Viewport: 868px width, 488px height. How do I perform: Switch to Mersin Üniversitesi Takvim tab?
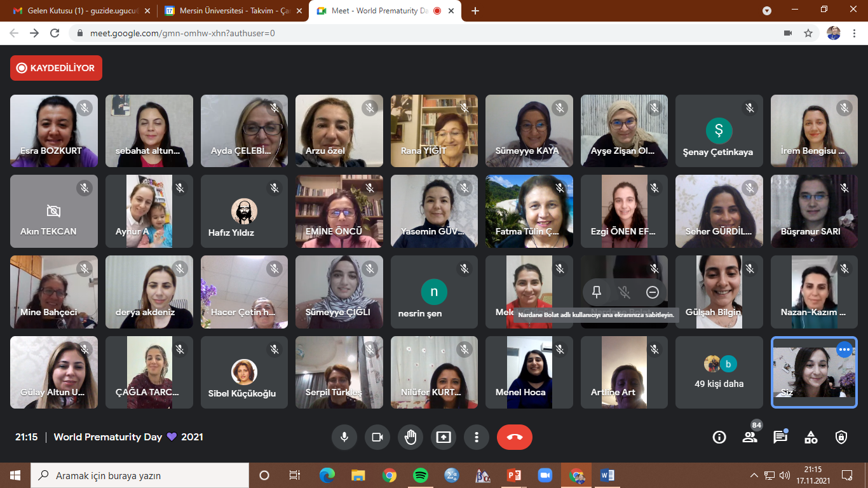(233, 11)
